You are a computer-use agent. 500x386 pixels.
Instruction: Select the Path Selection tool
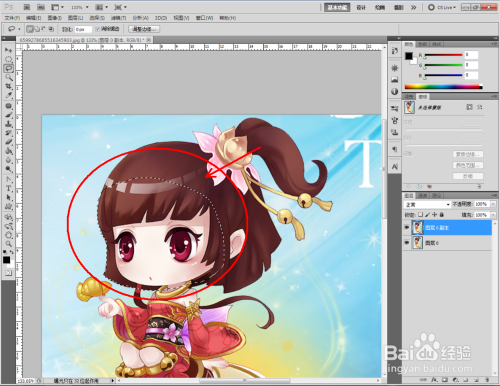tap(8, 198)
